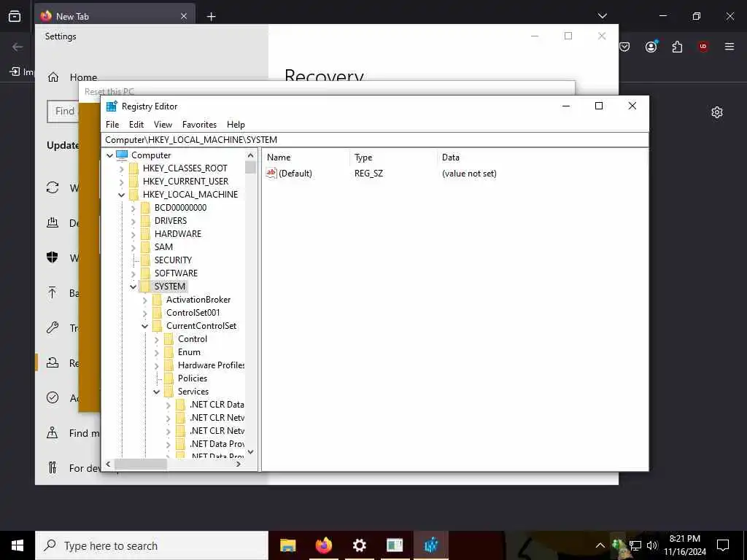Click tree horizontal scroll left arrow
Viewport: 747px width, 560px height.
(x=108, y=464)
